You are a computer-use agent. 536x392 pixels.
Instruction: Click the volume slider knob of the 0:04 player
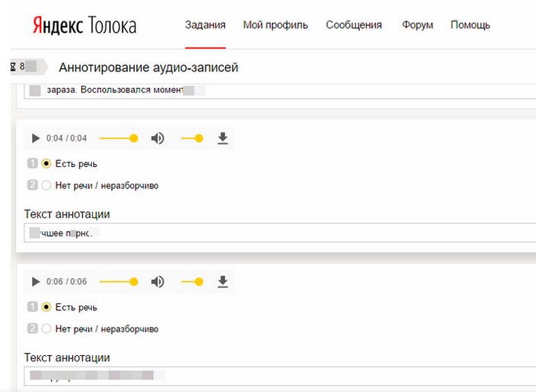click(x=199, y=139)
